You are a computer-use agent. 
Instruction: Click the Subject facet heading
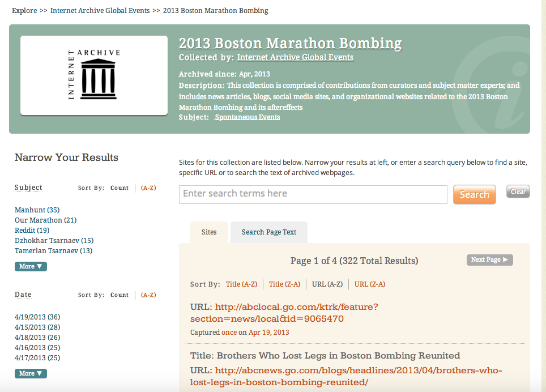28,188
